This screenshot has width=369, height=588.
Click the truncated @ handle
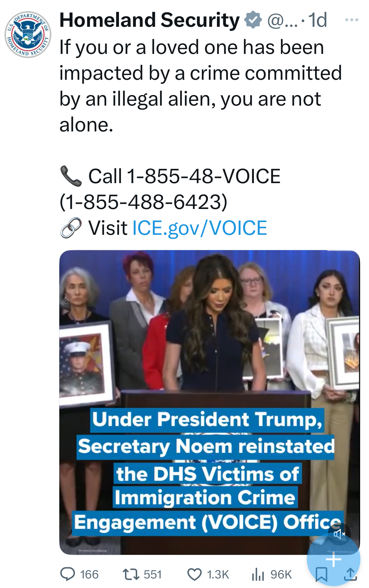(282, 20)
